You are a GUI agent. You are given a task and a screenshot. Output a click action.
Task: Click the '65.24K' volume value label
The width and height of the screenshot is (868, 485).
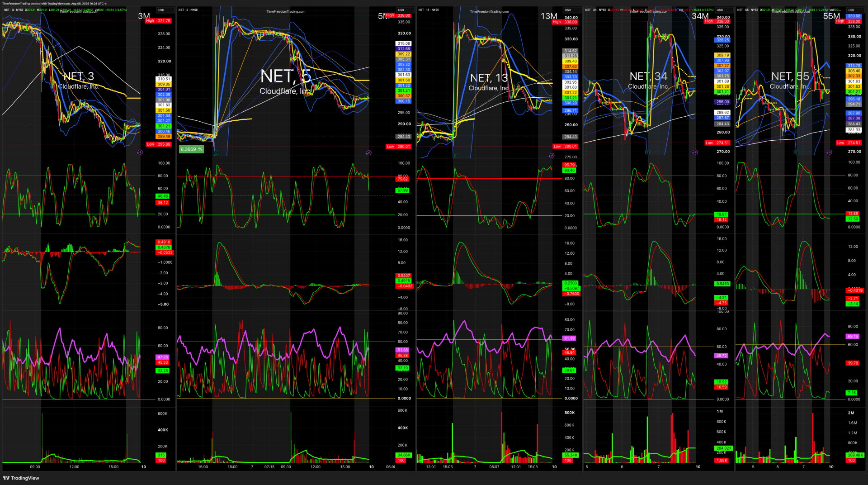point(571,455)
